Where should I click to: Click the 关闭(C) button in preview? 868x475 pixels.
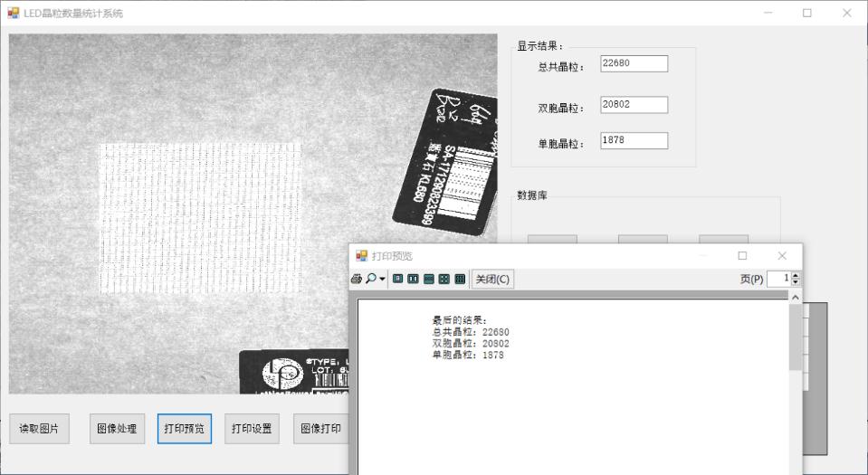tap(492, 280)
